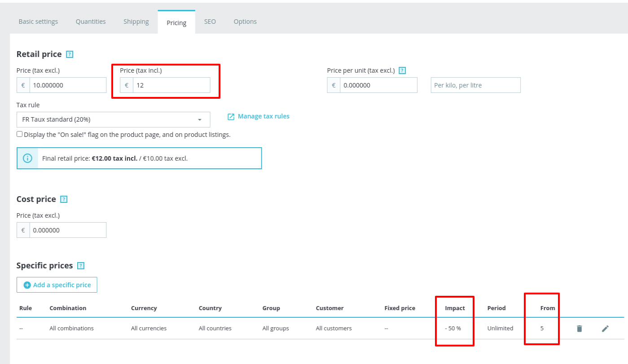Image resolution: width=628 pixels, height=364 pixels.
Task: Open the Options tab
Action: coord(245,21)
